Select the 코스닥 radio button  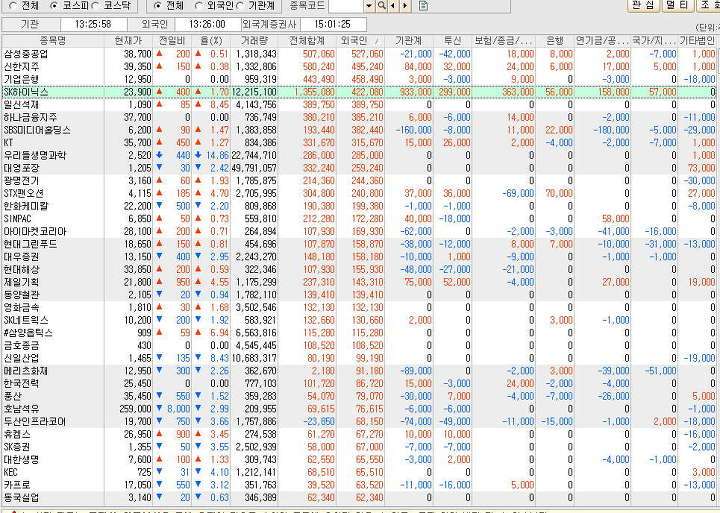pos(96,6)
